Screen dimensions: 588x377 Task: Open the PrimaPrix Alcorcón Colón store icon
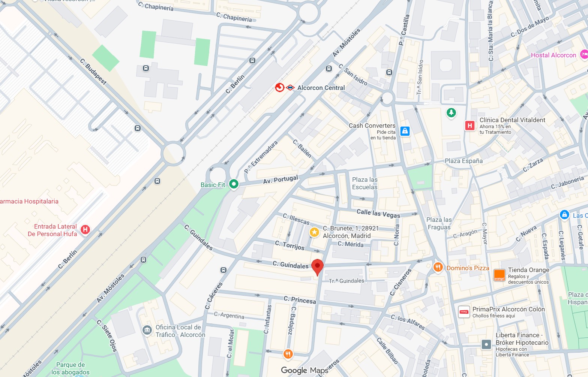pyautogui.click(x=464, y=312)
